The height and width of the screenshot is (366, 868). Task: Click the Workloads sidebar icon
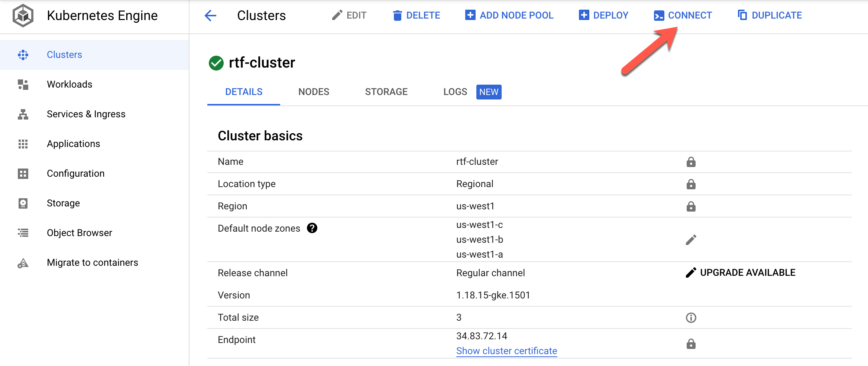[x=23, y=85]
